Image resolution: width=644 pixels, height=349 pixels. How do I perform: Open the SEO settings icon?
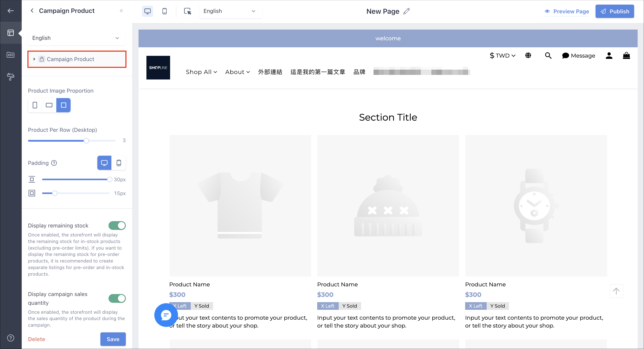click(x=11, y=55)
